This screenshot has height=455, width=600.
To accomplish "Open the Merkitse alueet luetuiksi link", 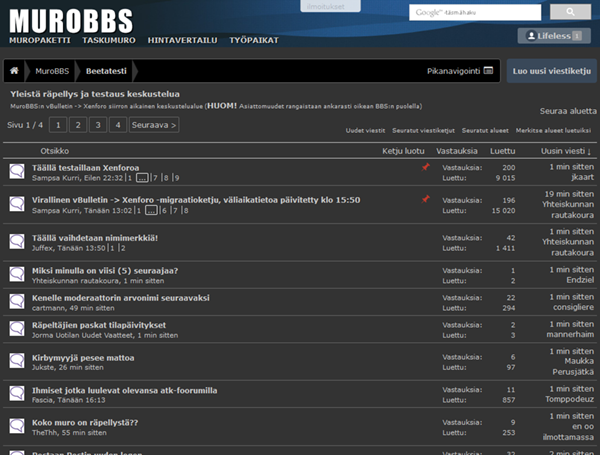I will point(554,131).
